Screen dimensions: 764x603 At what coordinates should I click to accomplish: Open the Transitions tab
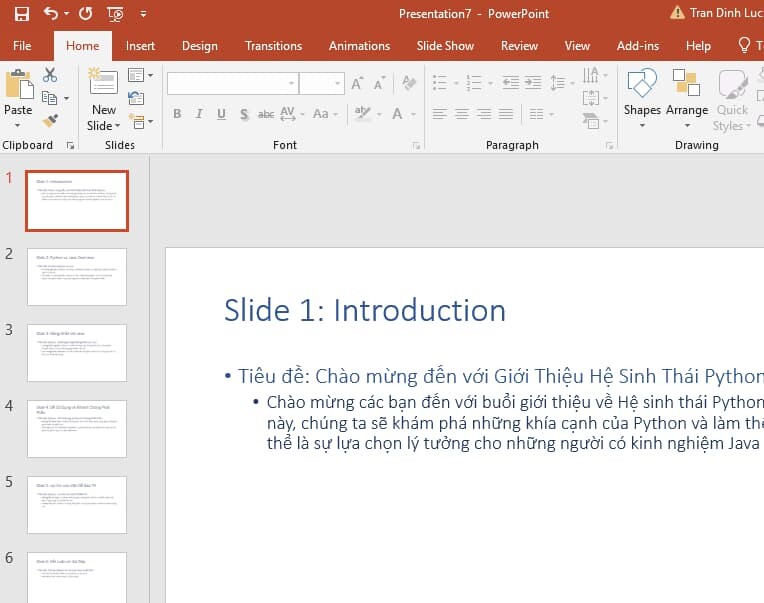point(273,46)
